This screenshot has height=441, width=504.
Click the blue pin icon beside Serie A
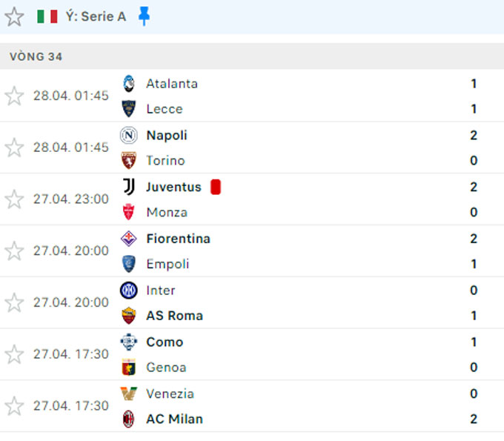pos(144,16)
